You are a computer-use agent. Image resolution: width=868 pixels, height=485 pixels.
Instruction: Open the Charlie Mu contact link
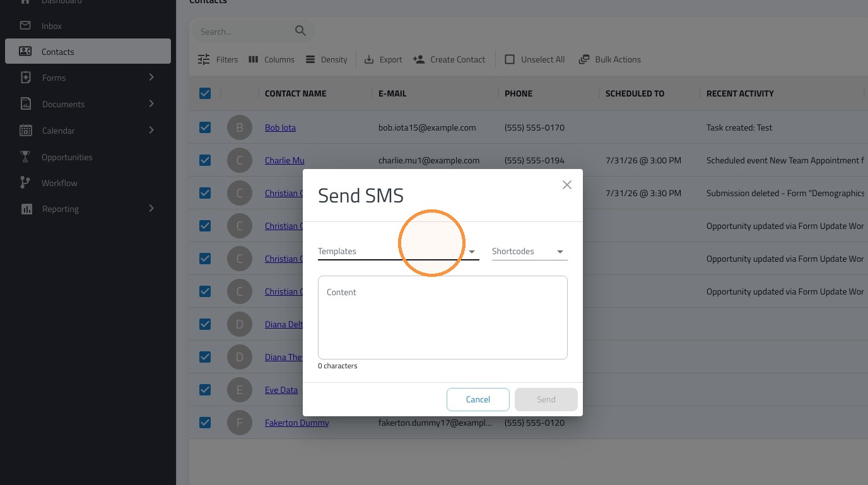(x=284, y=160)
